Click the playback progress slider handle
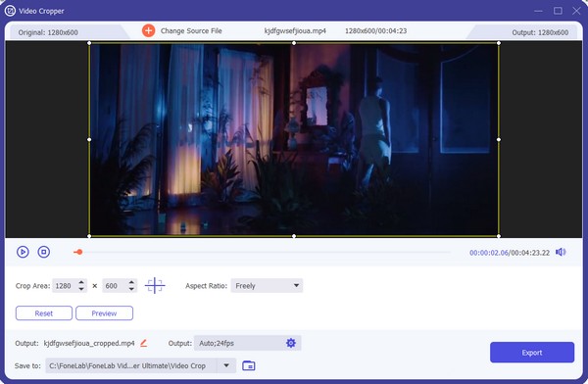Screen dimensions: 588x384 tap(78, 252)
